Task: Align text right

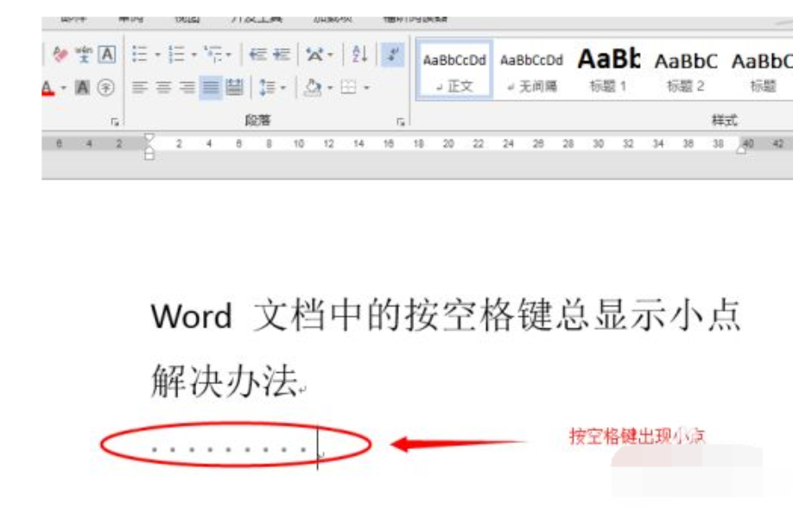Action: [187, 87]
